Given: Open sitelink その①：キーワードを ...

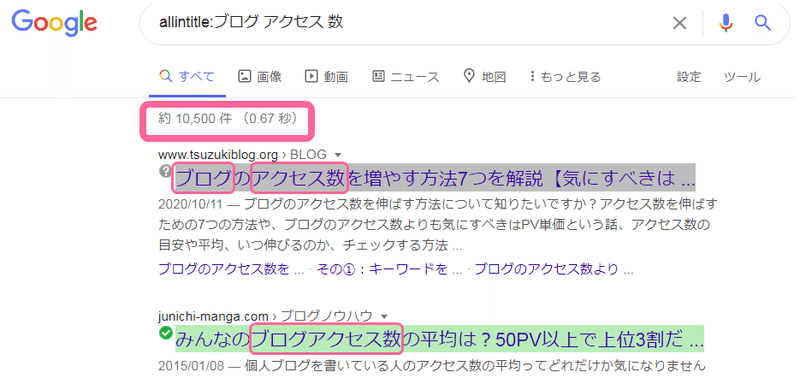Looking at the screenshot, I should click(390, 269).
